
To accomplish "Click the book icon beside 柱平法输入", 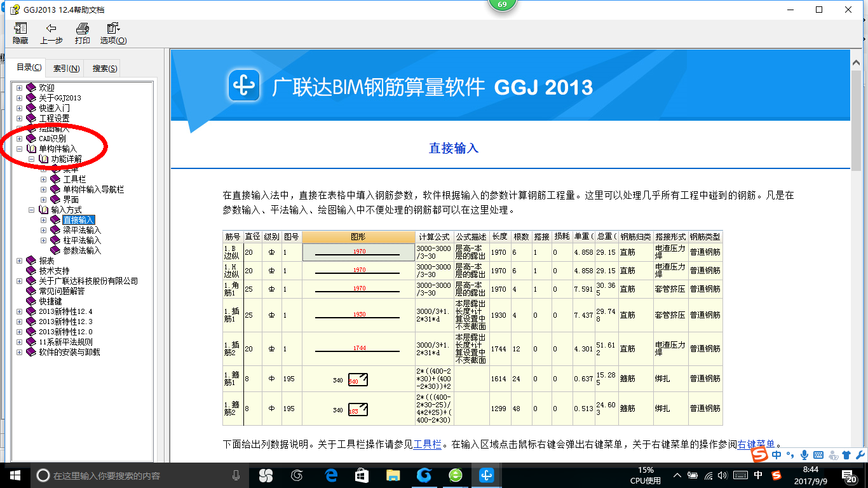I will (55, 240).
